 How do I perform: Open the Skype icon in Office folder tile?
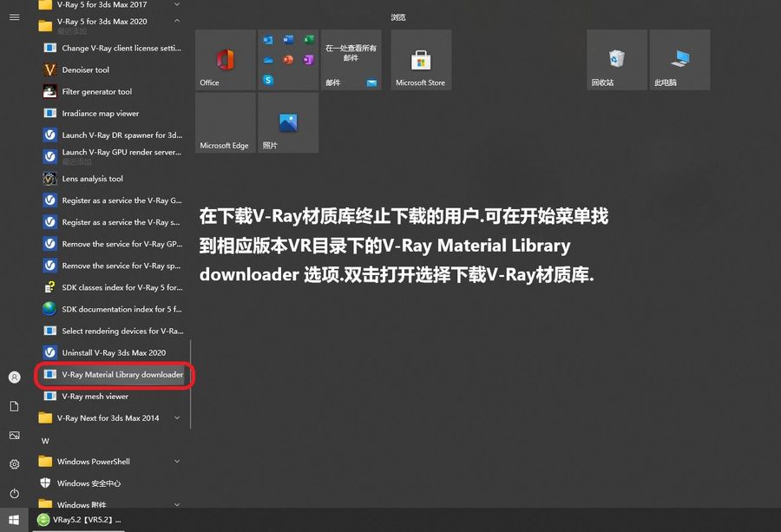point(268,80)
